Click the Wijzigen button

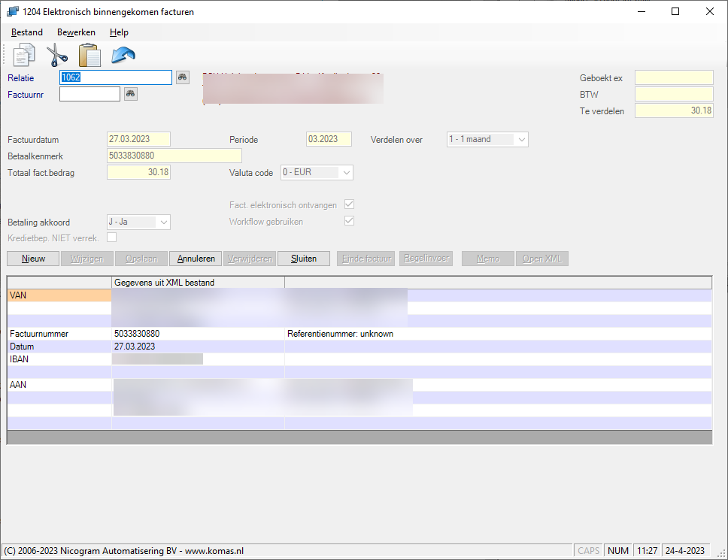click(x=86, y=259)
